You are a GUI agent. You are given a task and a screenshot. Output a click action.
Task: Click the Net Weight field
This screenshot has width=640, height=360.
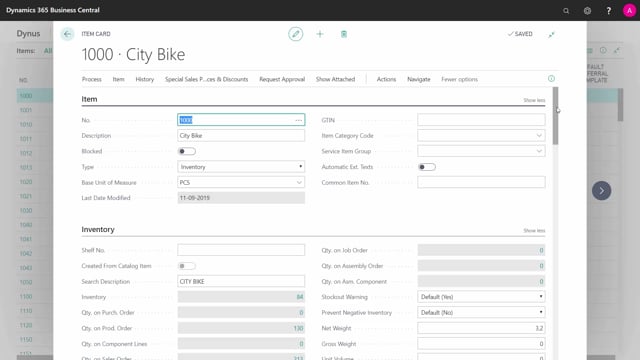pyautogui.click(x=481, y=328)
